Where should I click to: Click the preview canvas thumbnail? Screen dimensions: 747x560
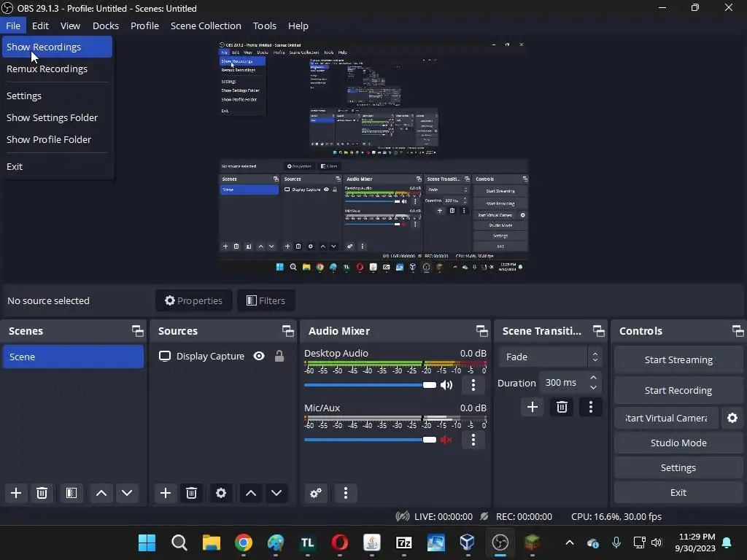[x=373, y=156]
